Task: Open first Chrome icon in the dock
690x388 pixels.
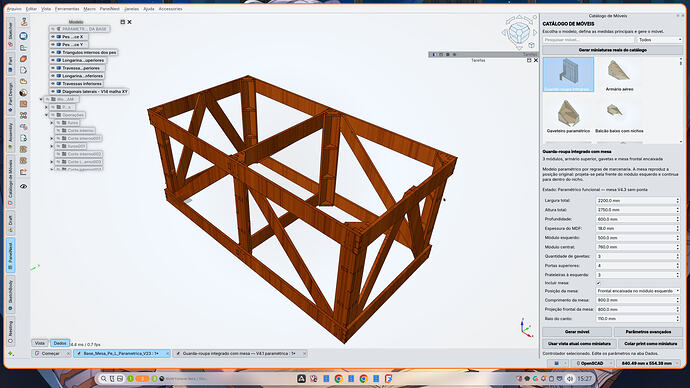Action: 338,378
